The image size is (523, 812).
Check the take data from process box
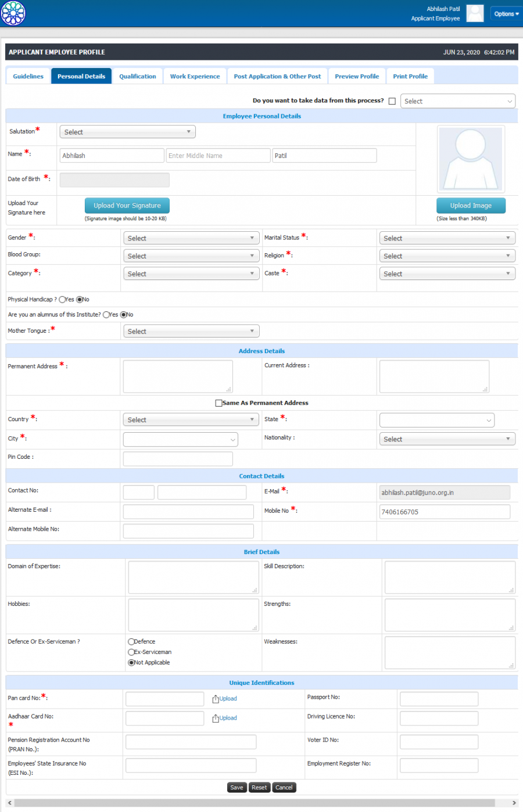click(x=392, y=101)
